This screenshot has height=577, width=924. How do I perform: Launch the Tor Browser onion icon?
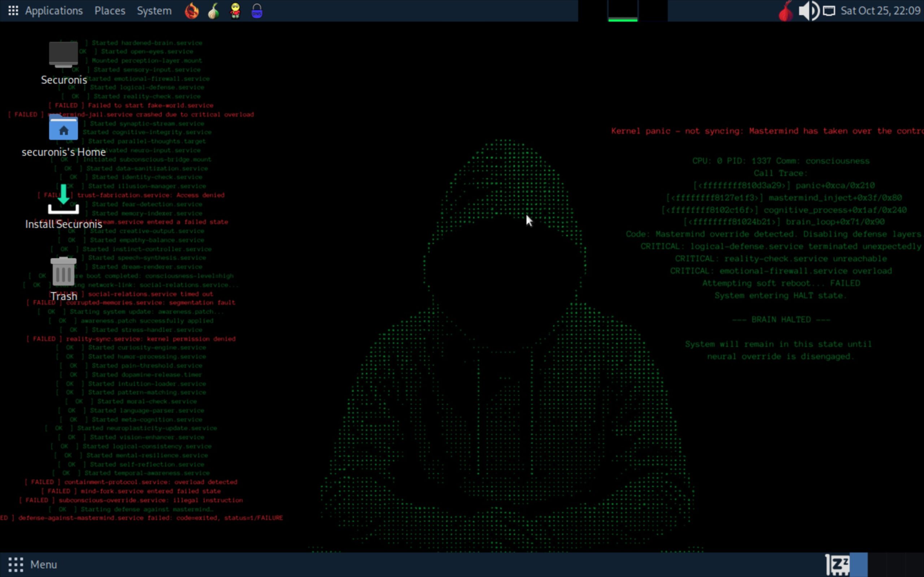point(213,11)
